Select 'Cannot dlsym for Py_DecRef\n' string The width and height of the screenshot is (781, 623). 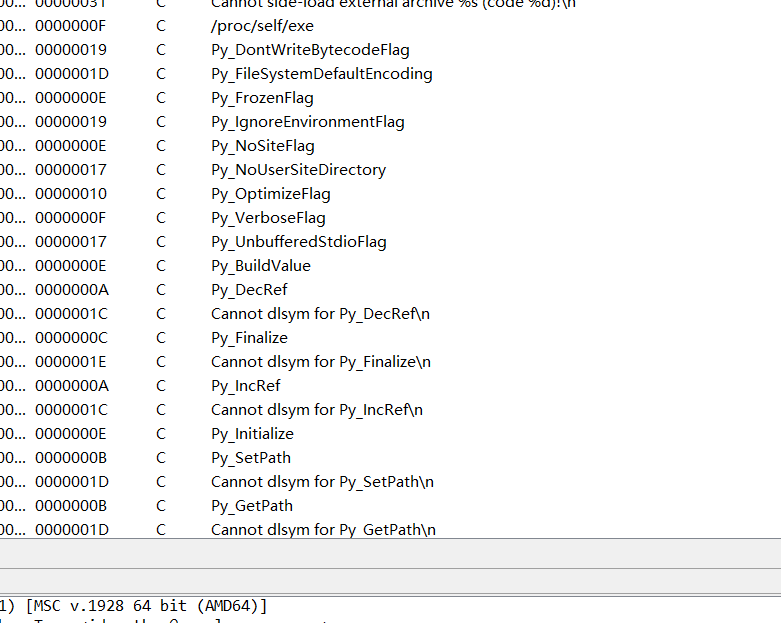tap(320, 314)
